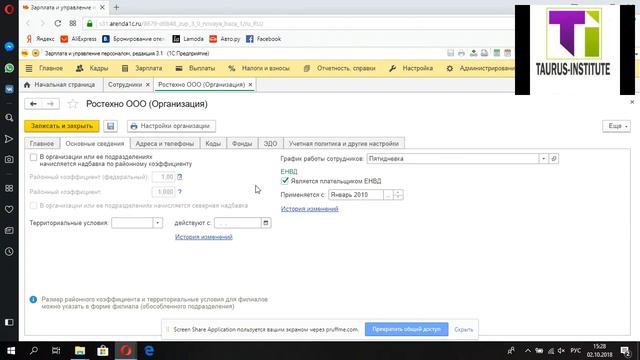
Task: Open Windows Start menu
Action: [11, 351]
